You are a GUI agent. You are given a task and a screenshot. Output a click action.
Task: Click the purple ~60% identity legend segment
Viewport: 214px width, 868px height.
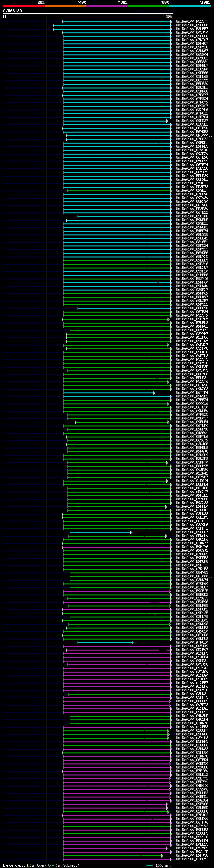[x=107, y=6]
